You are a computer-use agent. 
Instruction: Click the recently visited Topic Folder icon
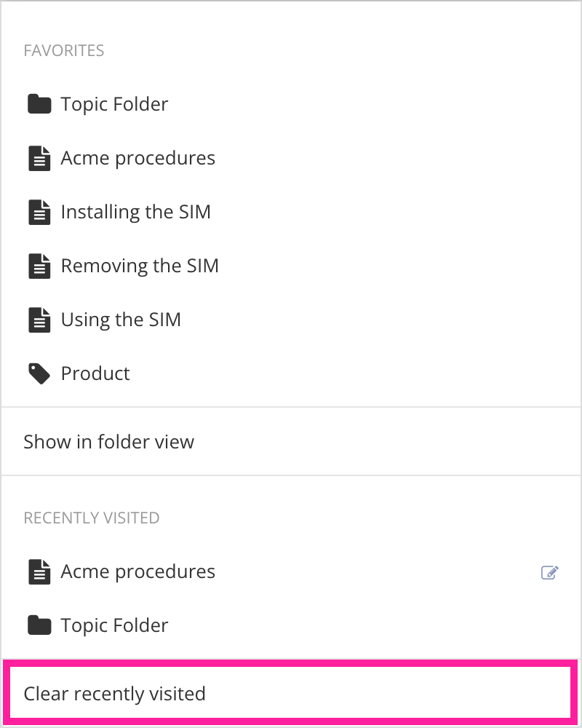pyautogui.click(x=39, y=625)
